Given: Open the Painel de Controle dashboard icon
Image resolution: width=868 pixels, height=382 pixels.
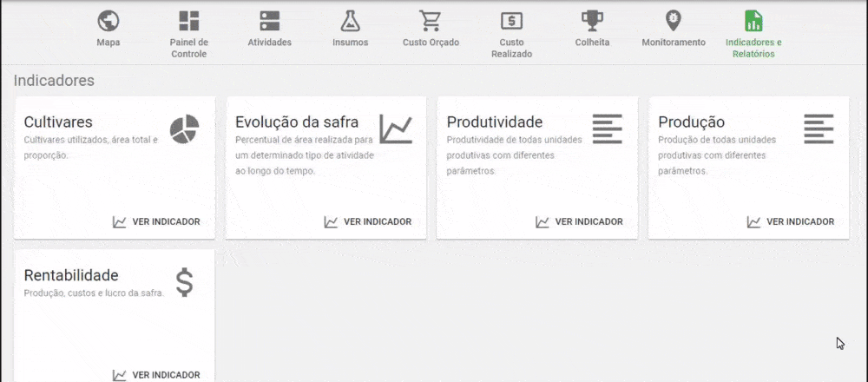Looking at the screenshot, I should coord(188,21).
